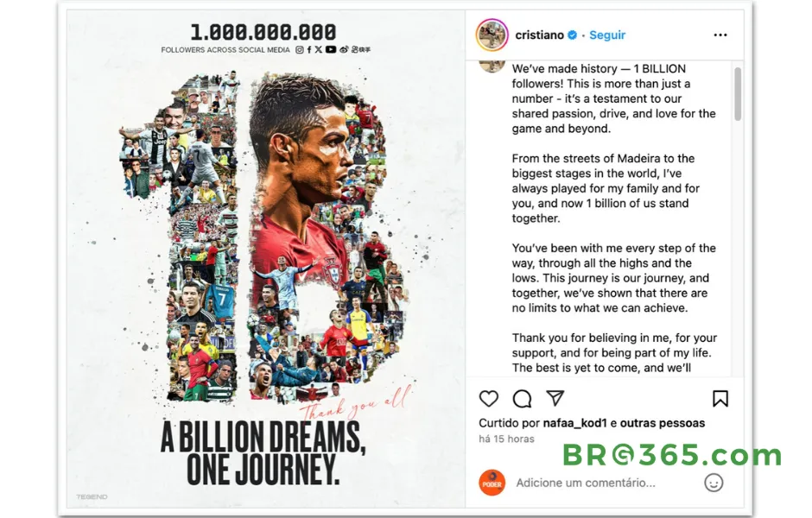Viewport: 812px width, 518px height.
Task: Click the Instagram logo in the poster header
Action: [300, 50]
